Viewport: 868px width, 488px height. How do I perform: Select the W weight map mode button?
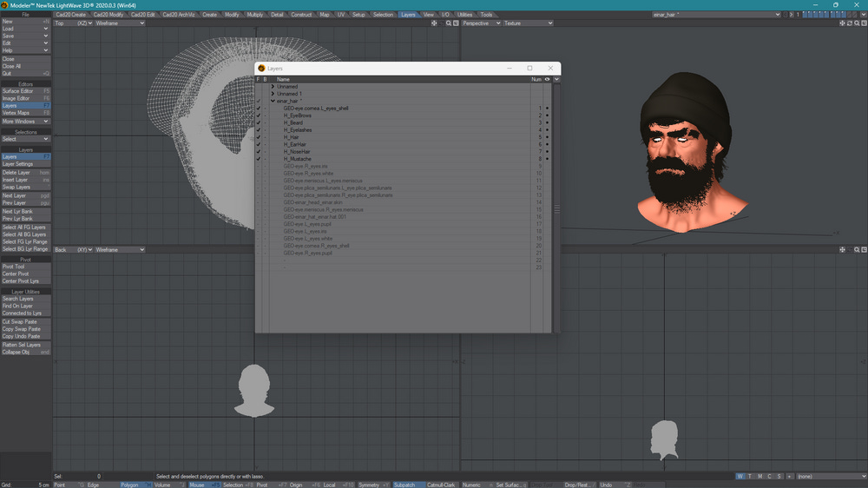pos(740,477)
